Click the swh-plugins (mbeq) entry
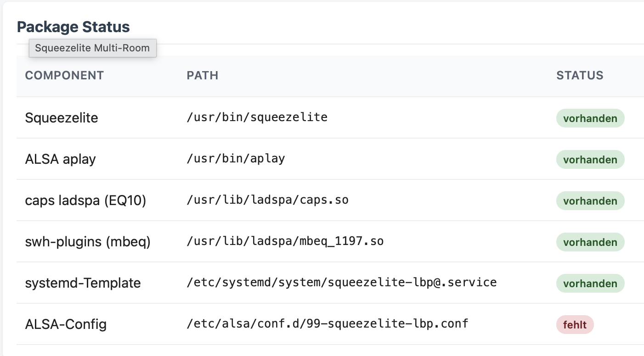The width and height of the screenshot is (644, 356). [88, 242]
